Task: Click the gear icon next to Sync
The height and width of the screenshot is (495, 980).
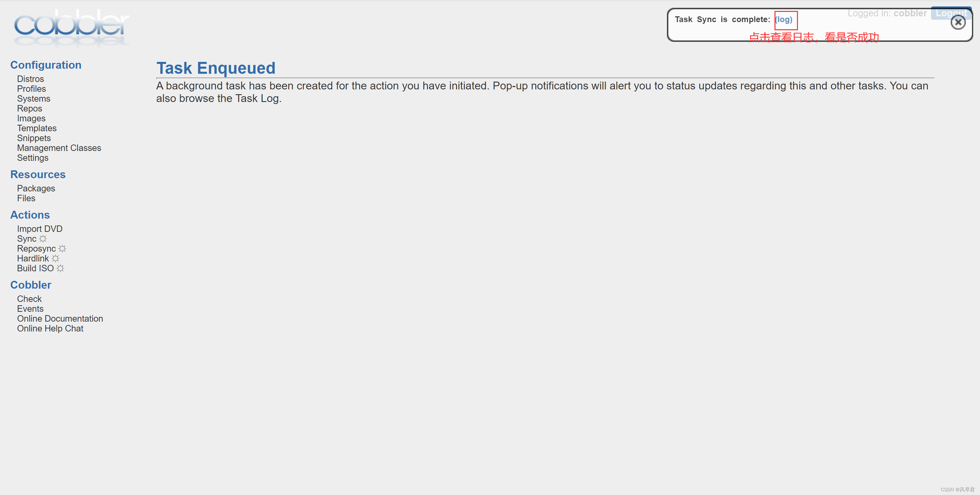Action: click(x=43, y=239)
